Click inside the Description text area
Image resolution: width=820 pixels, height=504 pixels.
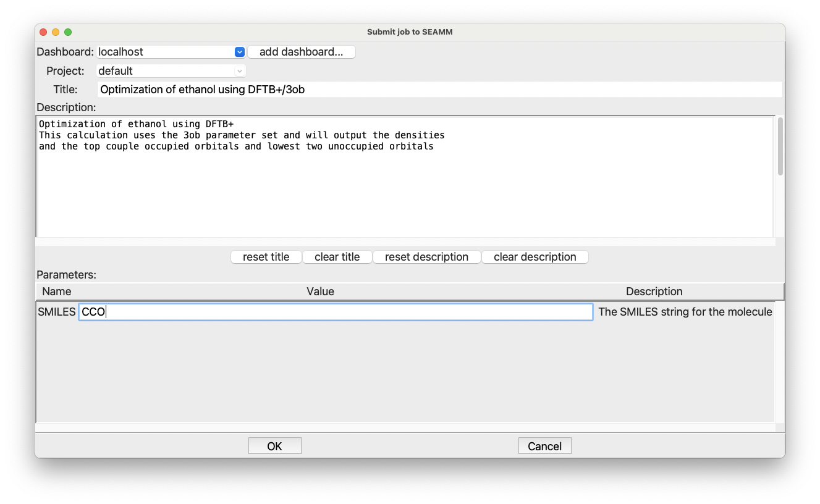coord(405,177)
